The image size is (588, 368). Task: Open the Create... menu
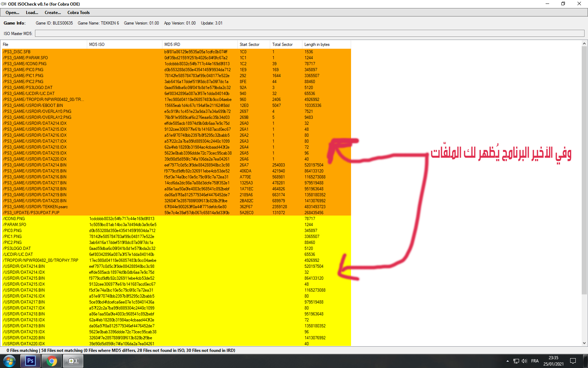click(x=52, y=13)
